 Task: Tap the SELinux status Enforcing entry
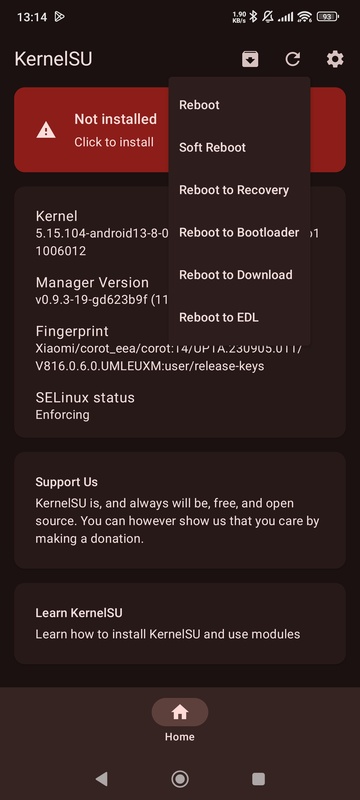coord(85,406)
